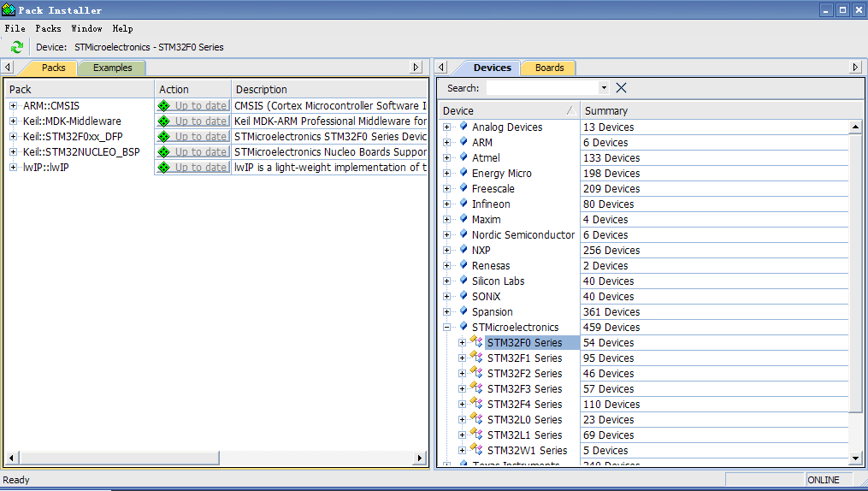Click Up to date button for Keil::STM32NUCLEO_BSP
The height and width of the screenshot is (491, 868).
[x=192, y=152]
